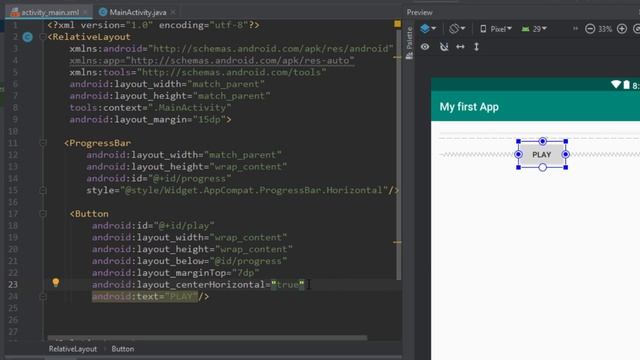Click the layout_centerHorizontal="true" attribute
640x360 pixels.
point(198,284)
